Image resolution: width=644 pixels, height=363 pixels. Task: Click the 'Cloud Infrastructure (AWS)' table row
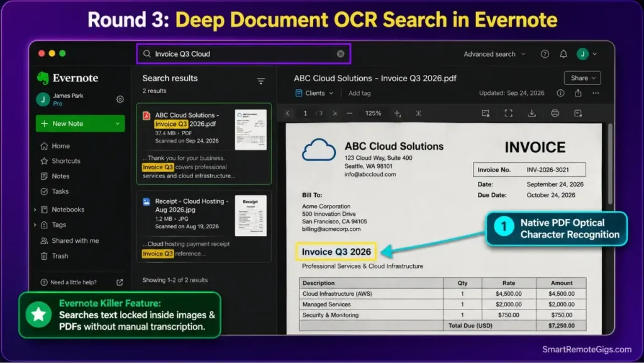pyautogui.click(x=442, y=294)
